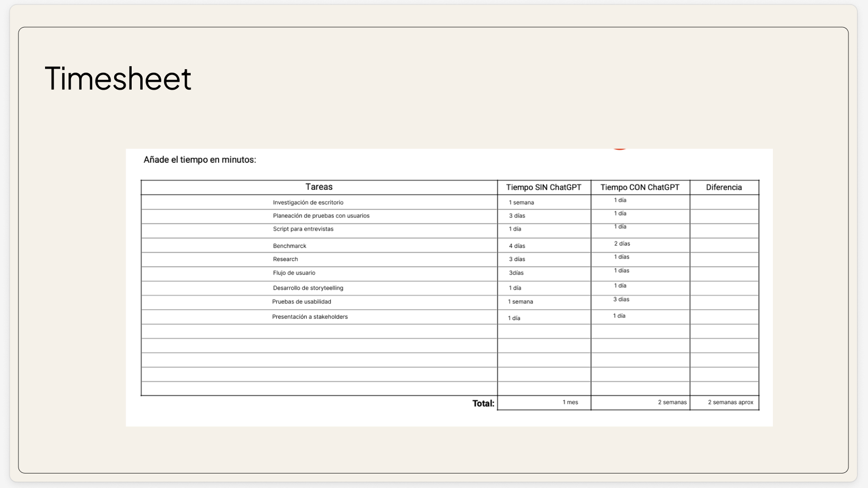
Task: Click the '1 mes' total value
Action: pyautogui.click(x=570, y=402)
